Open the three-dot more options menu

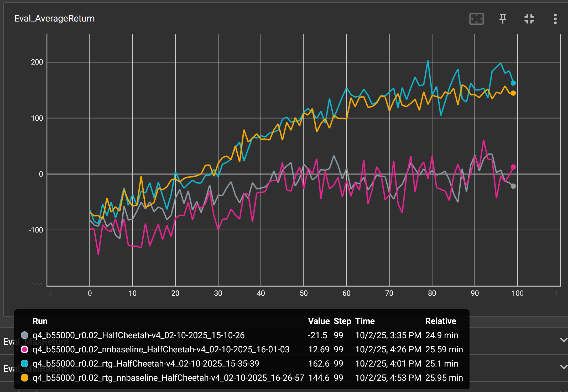coord(555,19)
